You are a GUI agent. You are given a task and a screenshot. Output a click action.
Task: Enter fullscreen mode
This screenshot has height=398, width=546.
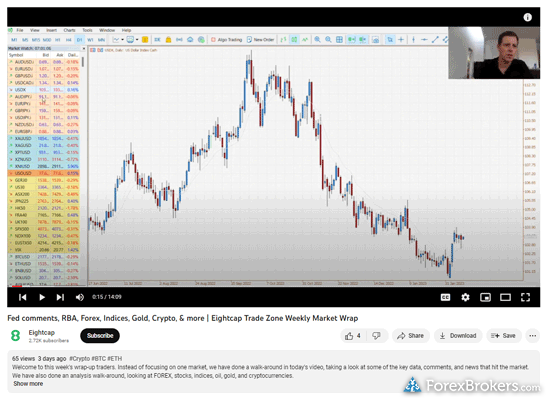tap(525, 297)
